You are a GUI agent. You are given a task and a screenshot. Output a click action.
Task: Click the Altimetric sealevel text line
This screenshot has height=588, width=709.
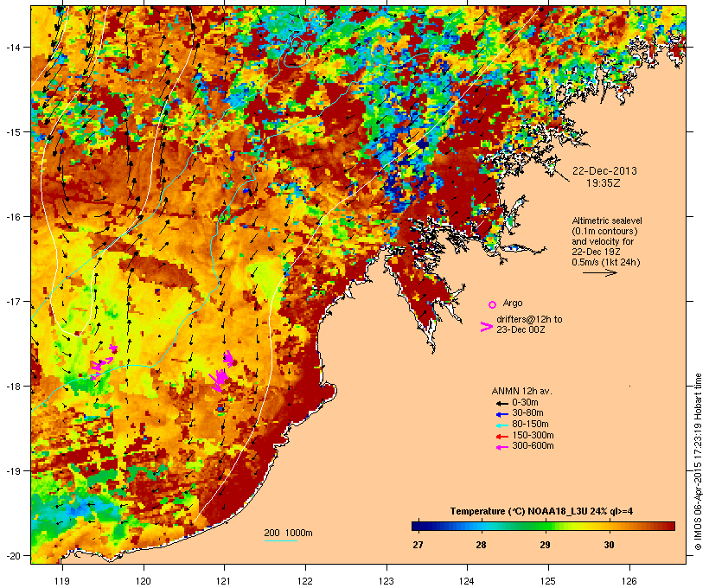tap(607, 220)
